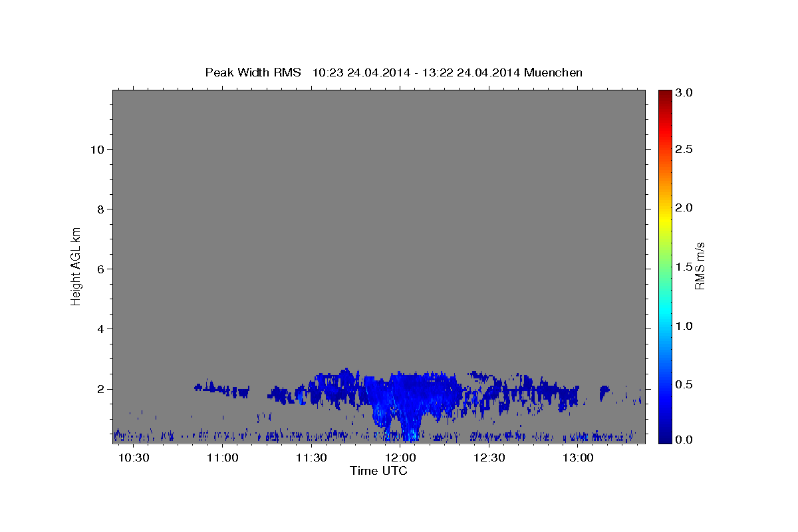Click the 'RMS m/s' colorbar label
Image resolution: width=798 pixels, height=532 pixels.
[x=700, y=265]
